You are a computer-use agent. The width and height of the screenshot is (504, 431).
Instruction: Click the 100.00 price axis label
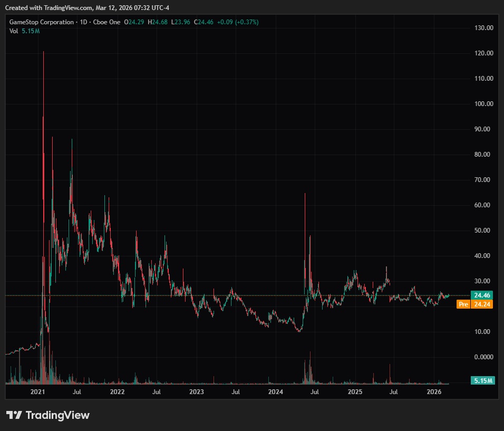pos(483,104)
